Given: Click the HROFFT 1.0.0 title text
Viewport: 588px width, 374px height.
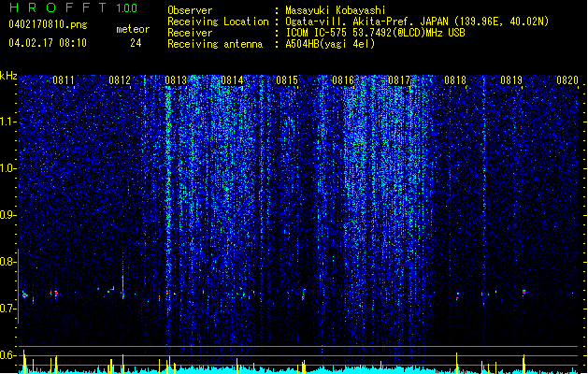Looking at the screenshot, I should click(x=73, y=7).
